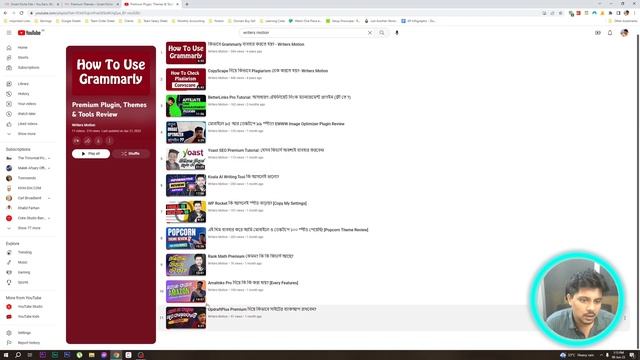Download the playlist
640x360 pixels.
98,141
